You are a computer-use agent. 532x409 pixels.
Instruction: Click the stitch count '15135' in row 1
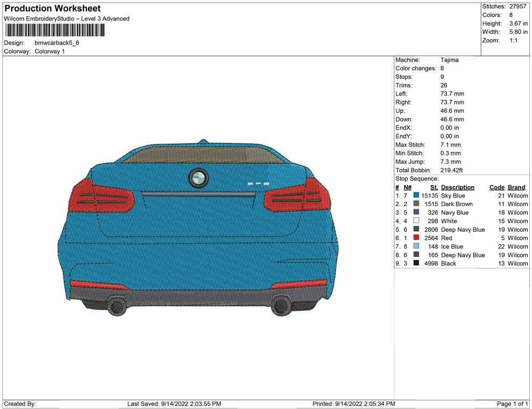coord(430,195)
